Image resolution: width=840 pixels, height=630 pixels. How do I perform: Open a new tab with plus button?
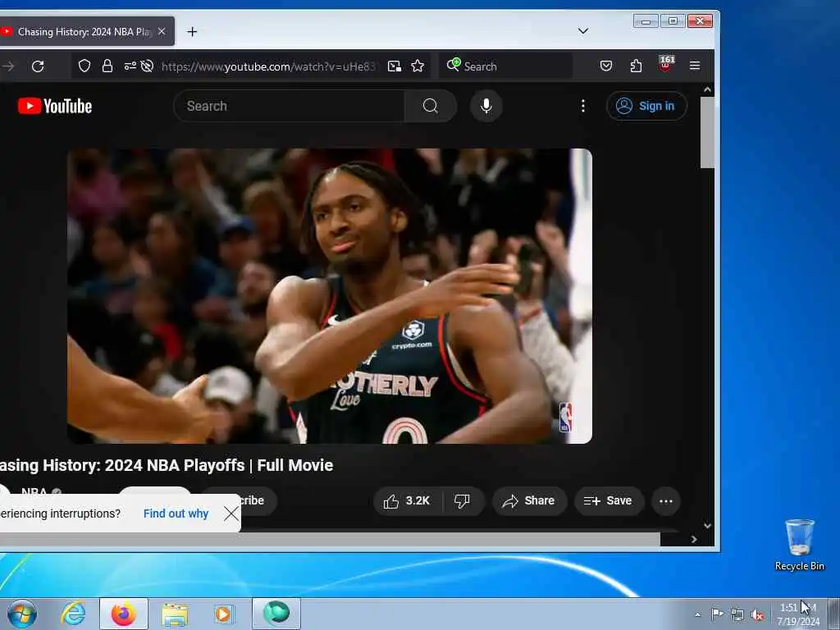tap(192, 32)
